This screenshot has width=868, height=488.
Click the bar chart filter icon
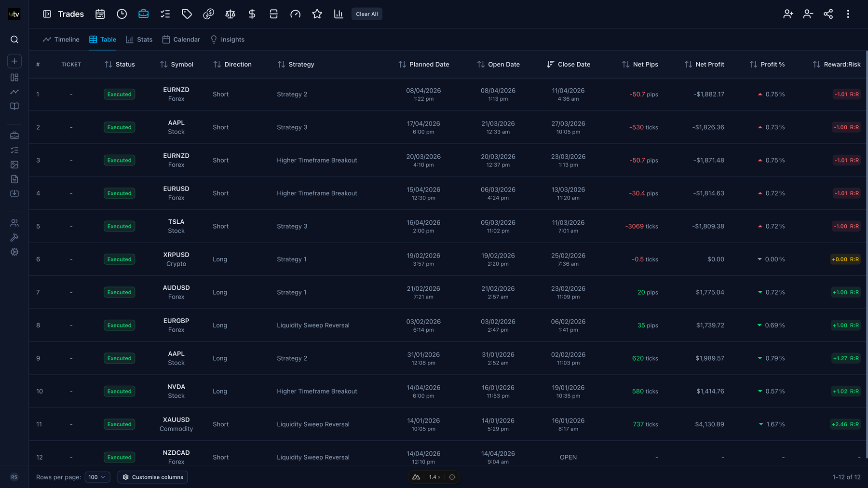point(339,14)
